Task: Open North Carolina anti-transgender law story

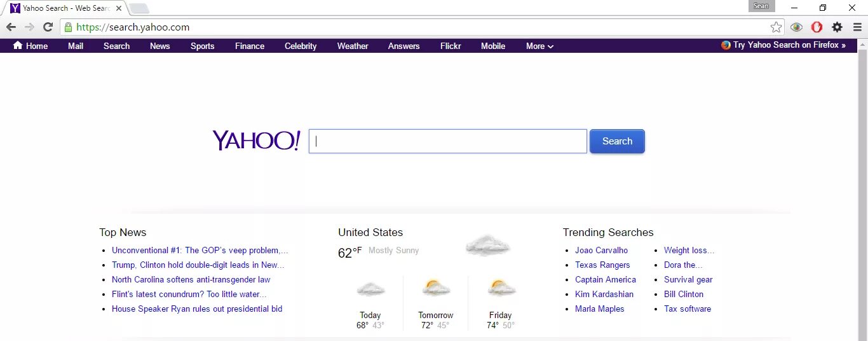Action: pos(191,279)
